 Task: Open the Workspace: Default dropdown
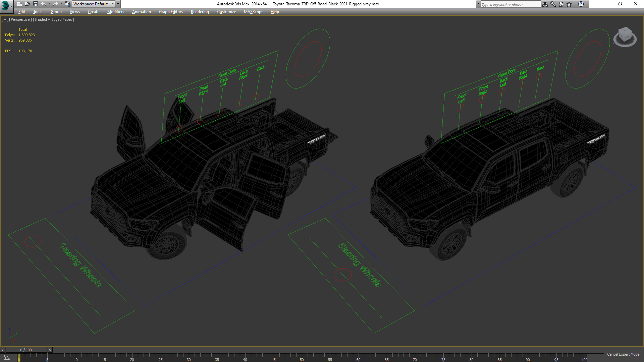(93, 4)
